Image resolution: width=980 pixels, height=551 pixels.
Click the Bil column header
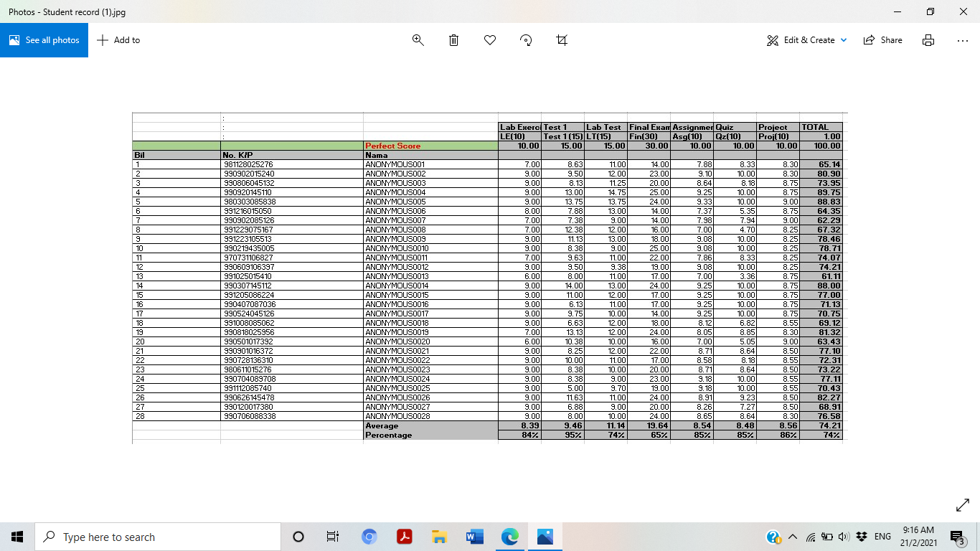pos(139,155)
